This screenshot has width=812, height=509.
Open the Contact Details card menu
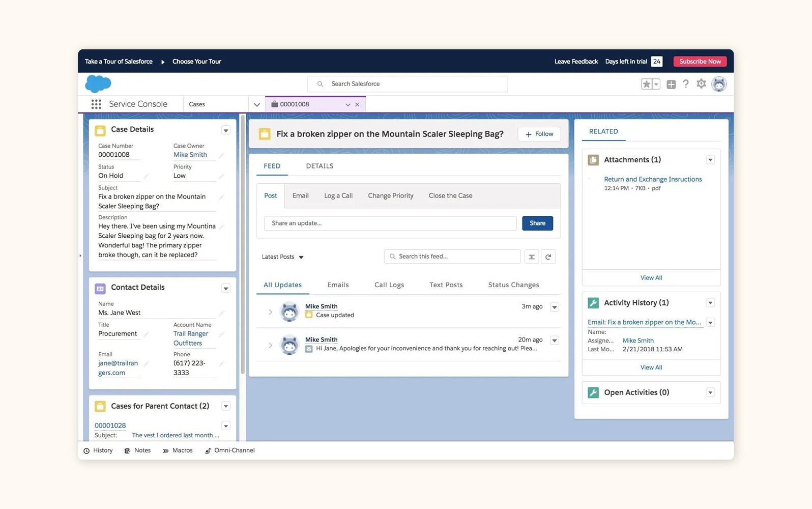coord(225,289)
